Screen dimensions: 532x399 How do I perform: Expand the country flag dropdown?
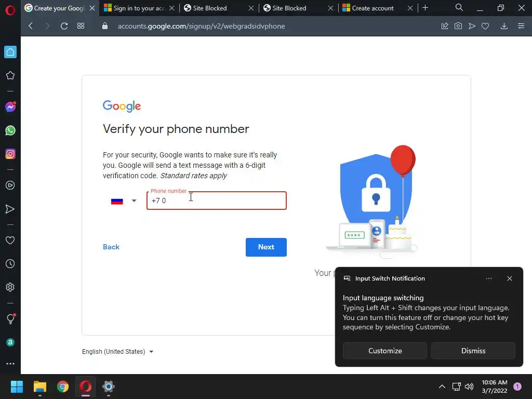tap(124, 201)
